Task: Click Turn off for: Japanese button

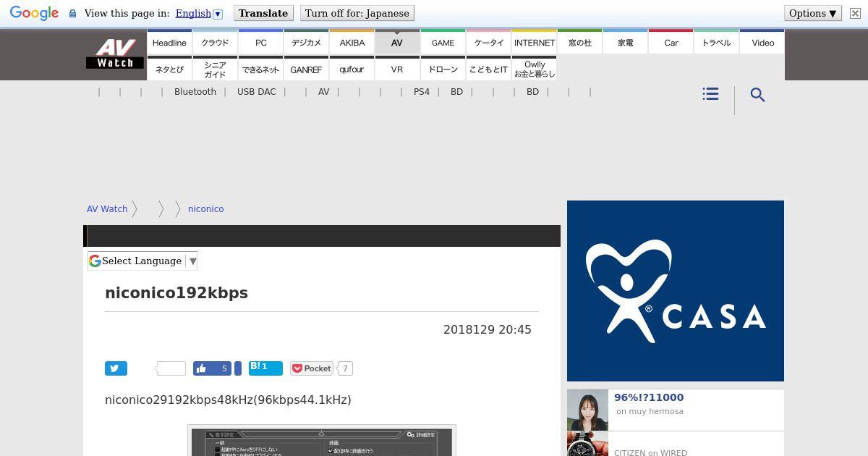Action: [357, 13]
